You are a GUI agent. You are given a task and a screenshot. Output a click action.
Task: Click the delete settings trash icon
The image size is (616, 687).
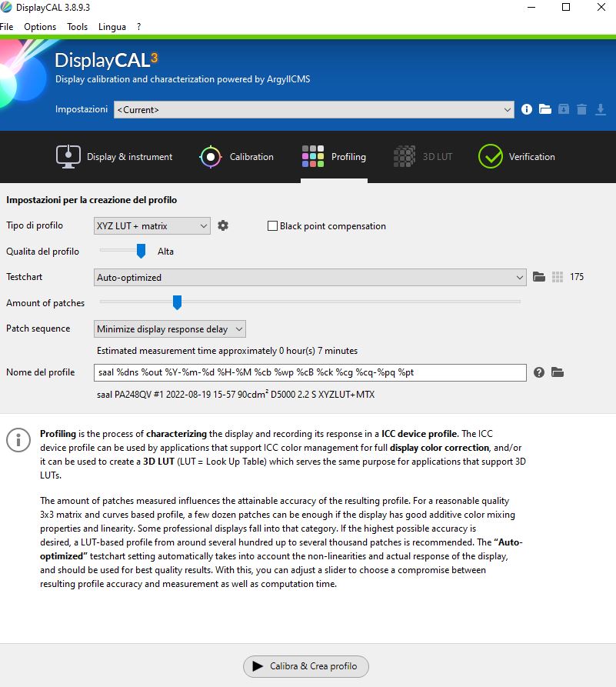click(x=581, y=109)
